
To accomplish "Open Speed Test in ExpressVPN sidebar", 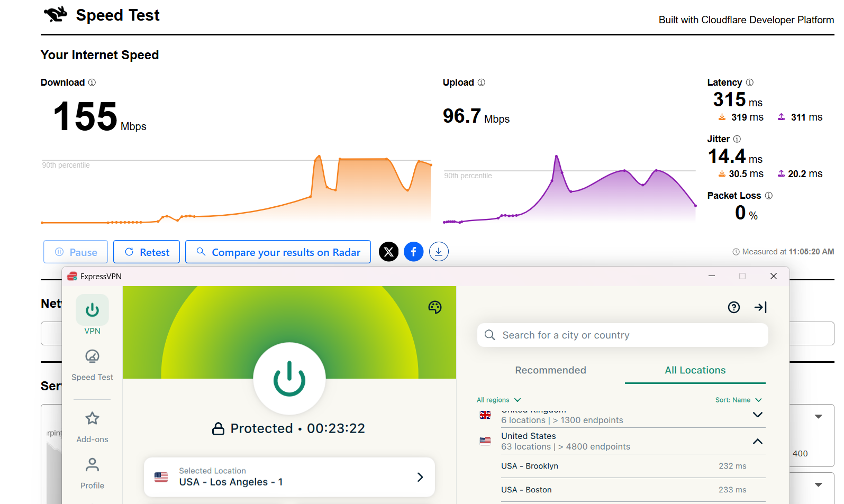I will [92, 365].
